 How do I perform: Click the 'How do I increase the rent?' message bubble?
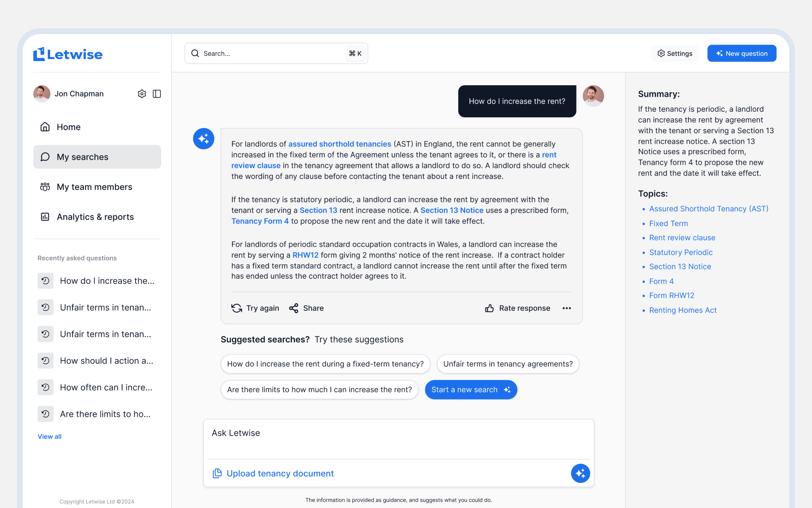click(517, 101)
